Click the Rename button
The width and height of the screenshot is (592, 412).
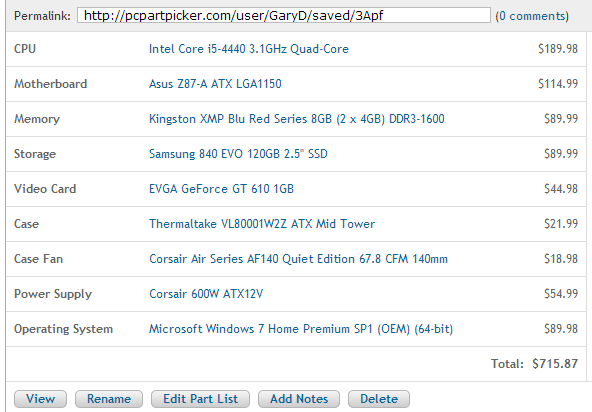click(x=109, y=399)
